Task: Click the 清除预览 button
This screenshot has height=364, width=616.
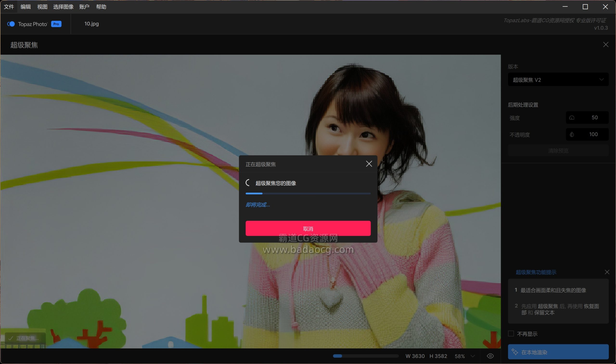Action: tap(558, 151)
